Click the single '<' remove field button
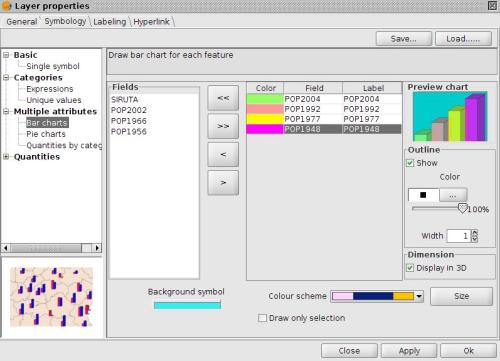Screen dimensions: 500x361 (223, 154)
